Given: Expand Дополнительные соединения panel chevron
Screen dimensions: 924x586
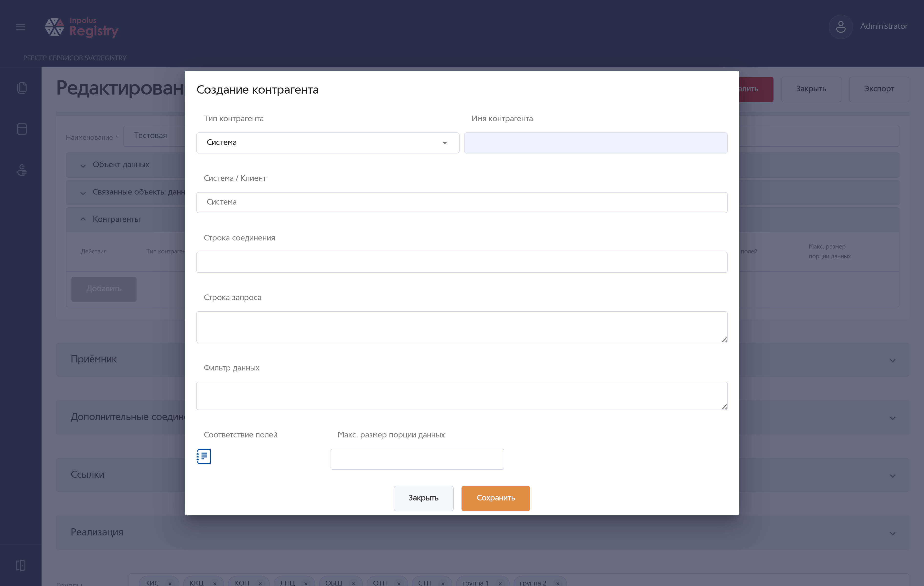Looking at the screenshot, I should (x=892, y=418).
